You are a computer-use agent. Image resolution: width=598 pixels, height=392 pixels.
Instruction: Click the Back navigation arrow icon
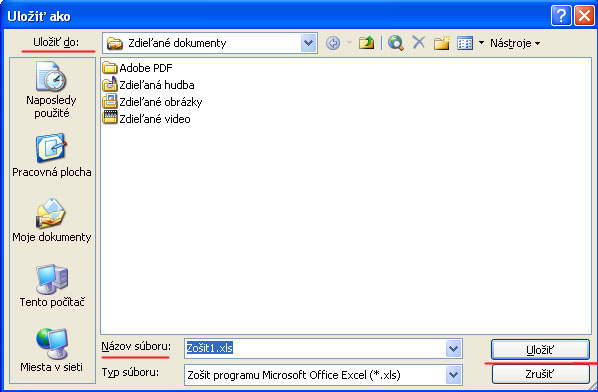click(x=333, y=43)
